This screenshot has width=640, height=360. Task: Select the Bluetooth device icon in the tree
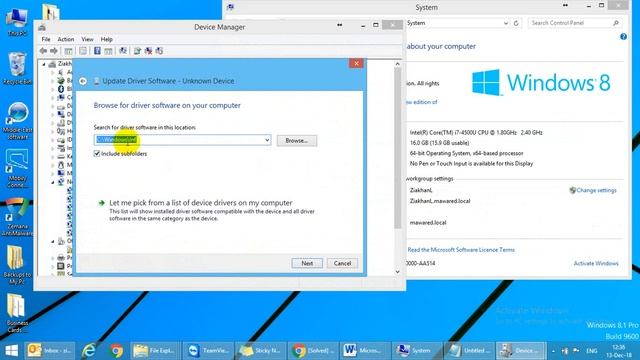tap(61, 89)
